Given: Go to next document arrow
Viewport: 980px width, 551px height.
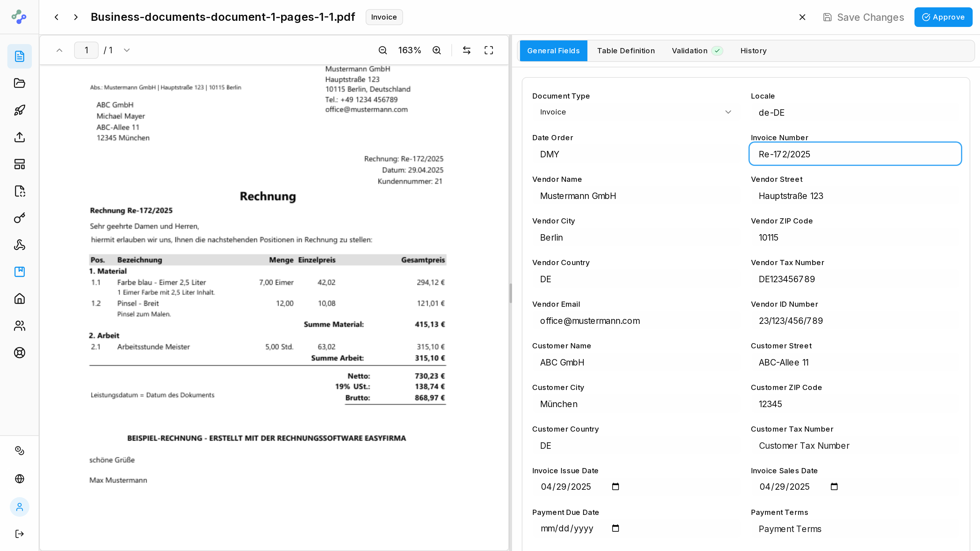Looking at the screenshot, I should (76, 17).
